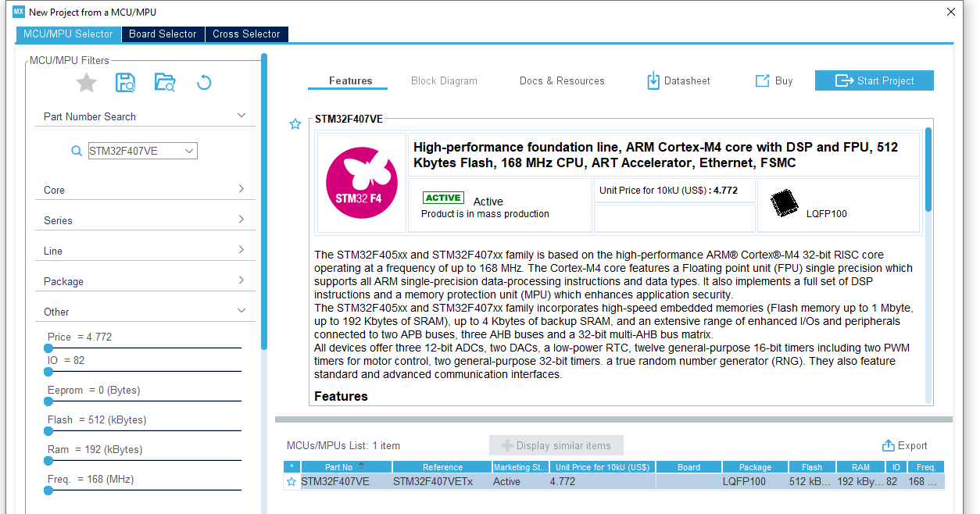Screen dimensions: 980x514
Task: Sort the list by Part No column
Action: (x=345, y=467)
